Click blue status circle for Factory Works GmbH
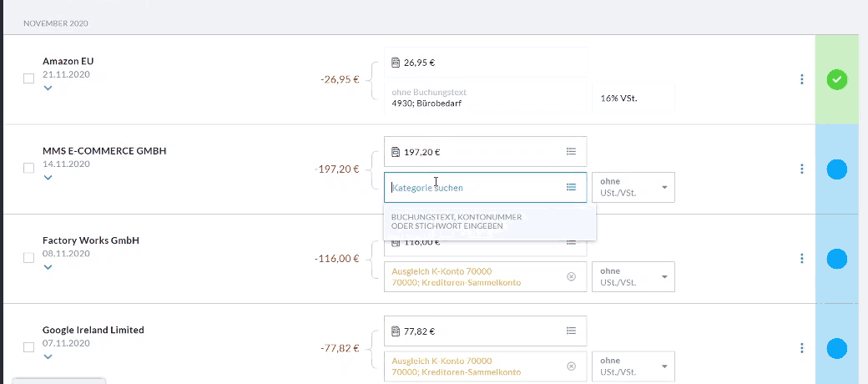Screen dimensions: 868x384 [837, 259]
